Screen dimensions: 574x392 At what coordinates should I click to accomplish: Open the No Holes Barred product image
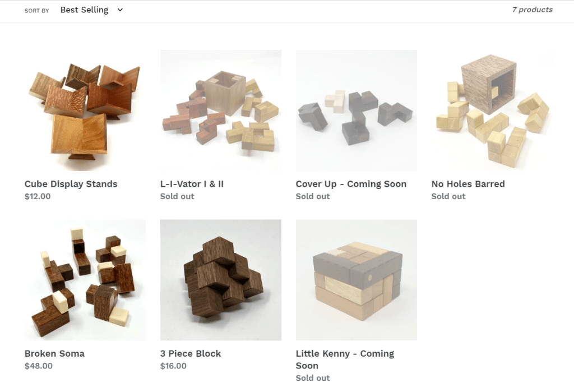coord(492,110)
